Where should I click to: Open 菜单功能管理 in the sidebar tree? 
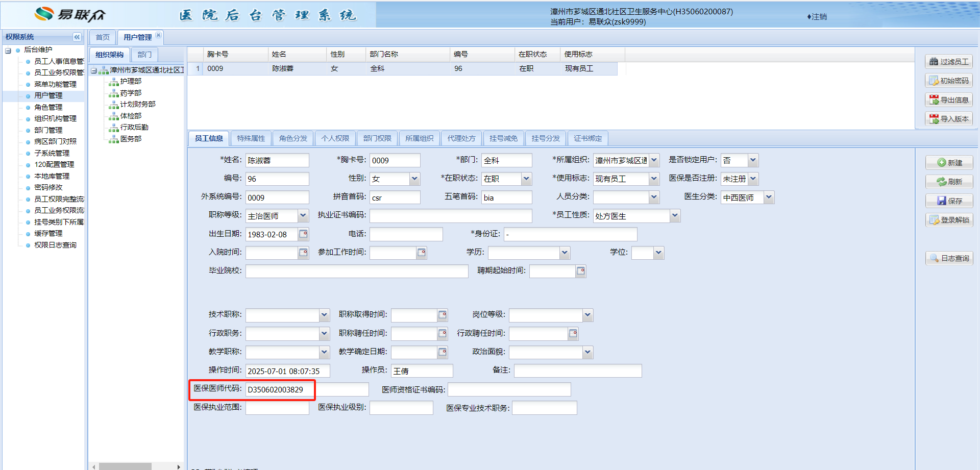(x=56, y=84)
